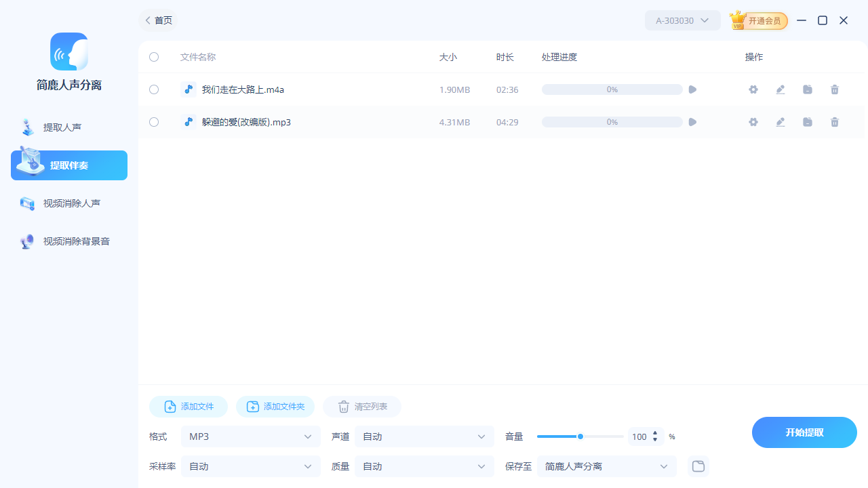
Task: Open settings for 躲避的爱(改编版).mp3
Action: click(753, 122)
